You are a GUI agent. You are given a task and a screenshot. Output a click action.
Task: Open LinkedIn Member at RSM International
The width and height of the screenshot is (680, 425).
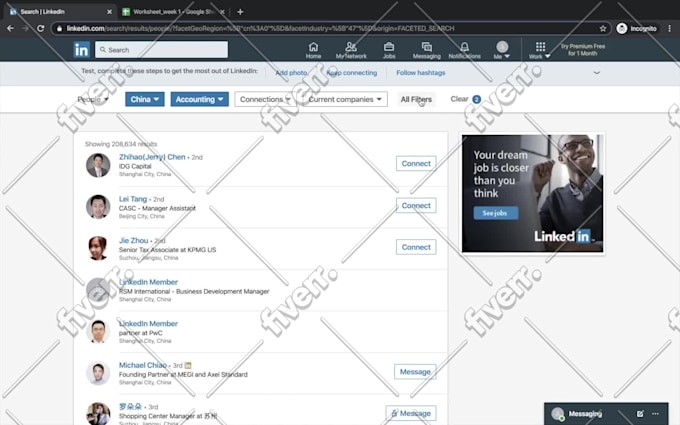point(148,282)
